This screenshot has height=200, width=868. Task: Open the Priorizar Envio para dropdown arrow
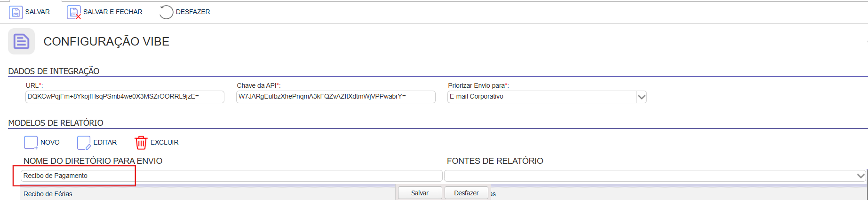[641, 97]
